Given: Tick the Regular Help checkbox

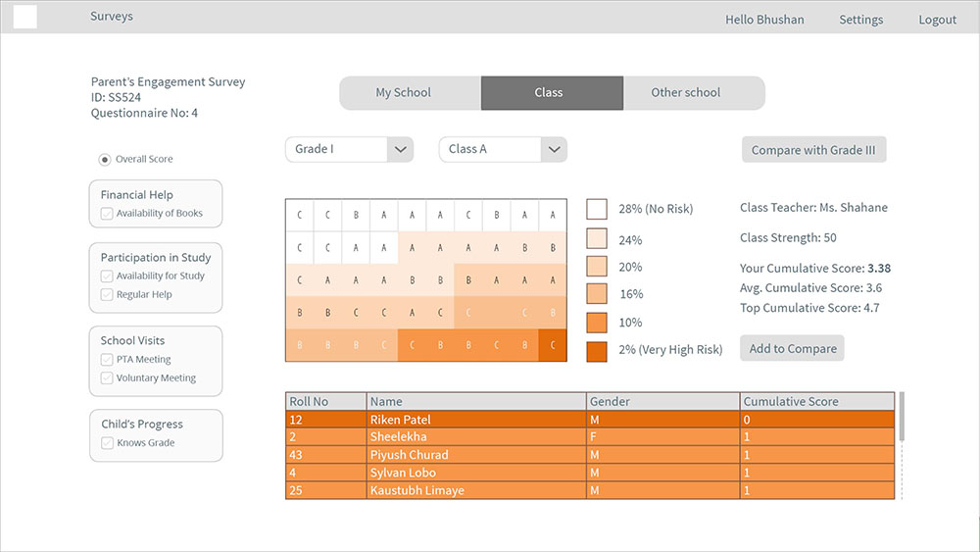Looking at the screenshot, I should point(107,294).
